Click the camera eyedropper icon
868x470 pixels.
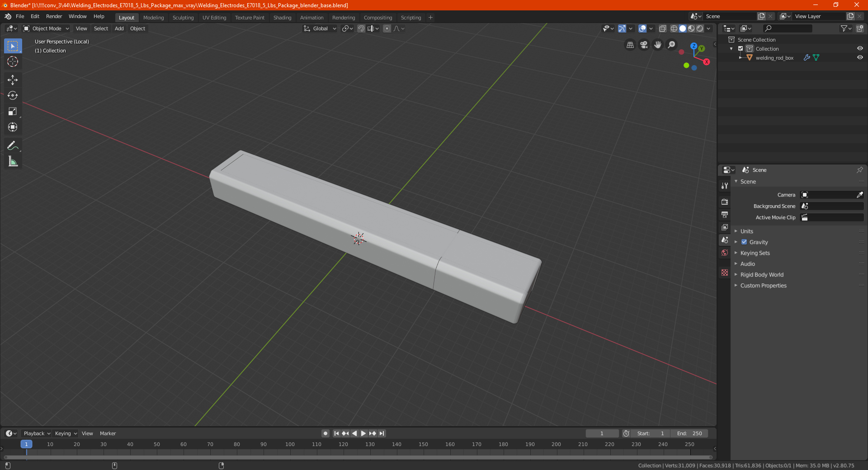[x=859, y=195]
